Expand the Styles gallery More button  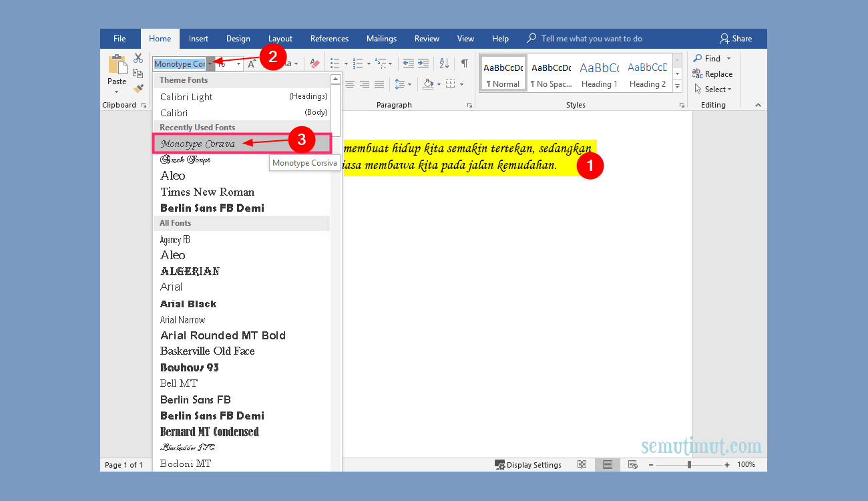click(678, 87)
